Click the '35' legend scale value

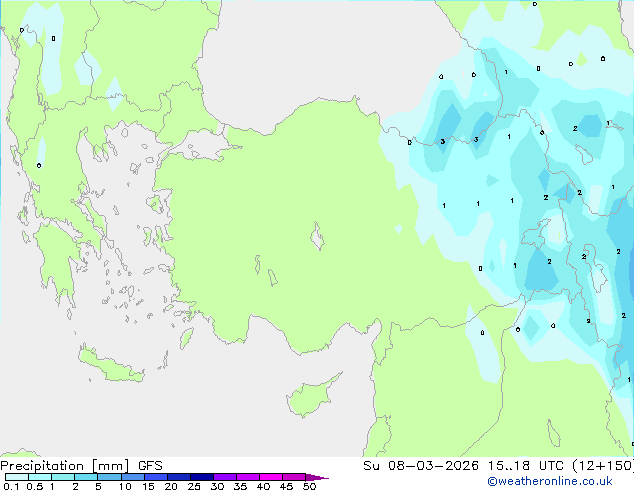(x=241, y=486)
